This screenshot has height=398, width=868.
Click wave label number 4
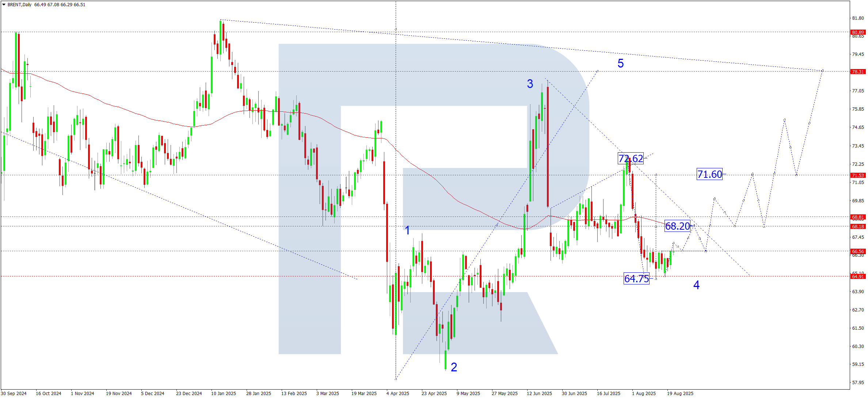click(696, 285)
